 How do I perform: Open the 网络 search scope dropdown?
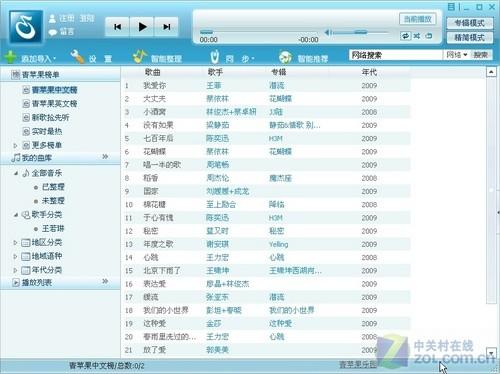(x=457, y=55)
